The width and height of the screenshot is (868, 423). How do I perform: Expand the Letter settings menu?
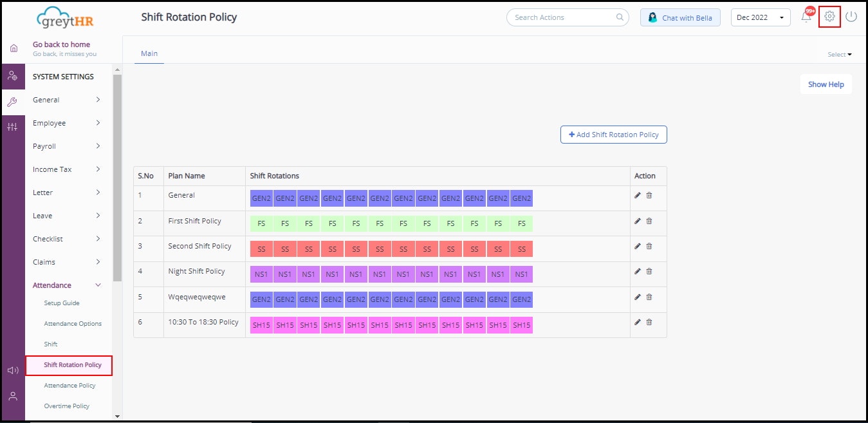[67, 193]
